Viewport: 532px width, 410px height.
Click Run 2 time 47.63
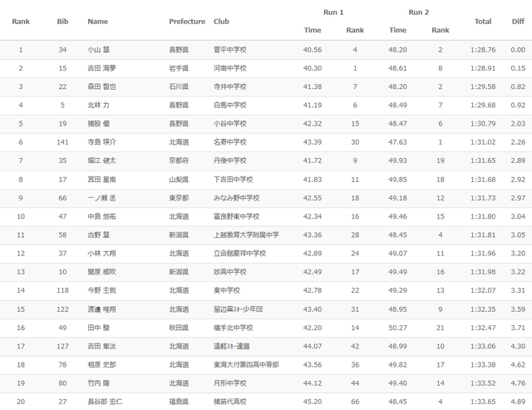[397, 142]
